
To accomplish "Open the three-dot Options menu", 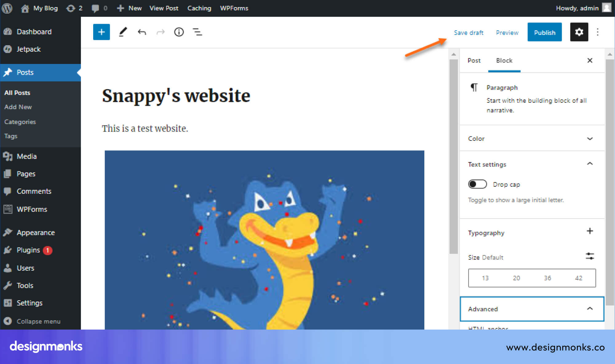I will pos(597,32).
